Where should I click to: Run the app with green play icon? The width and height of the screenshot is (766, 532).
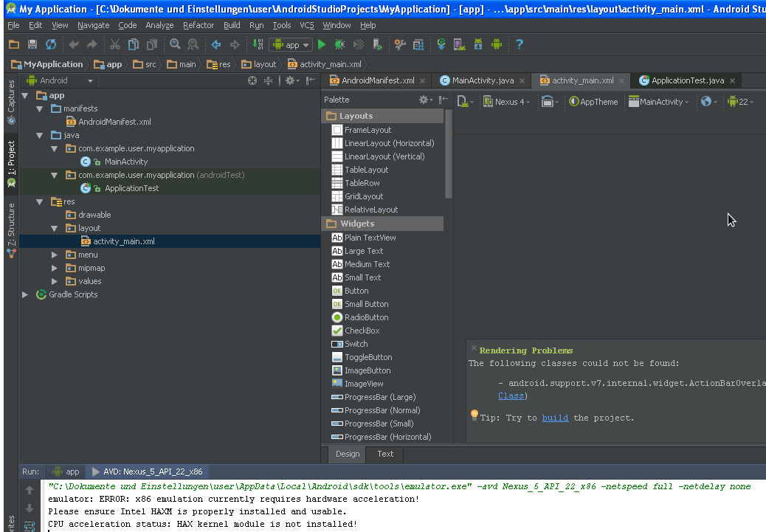322,44
